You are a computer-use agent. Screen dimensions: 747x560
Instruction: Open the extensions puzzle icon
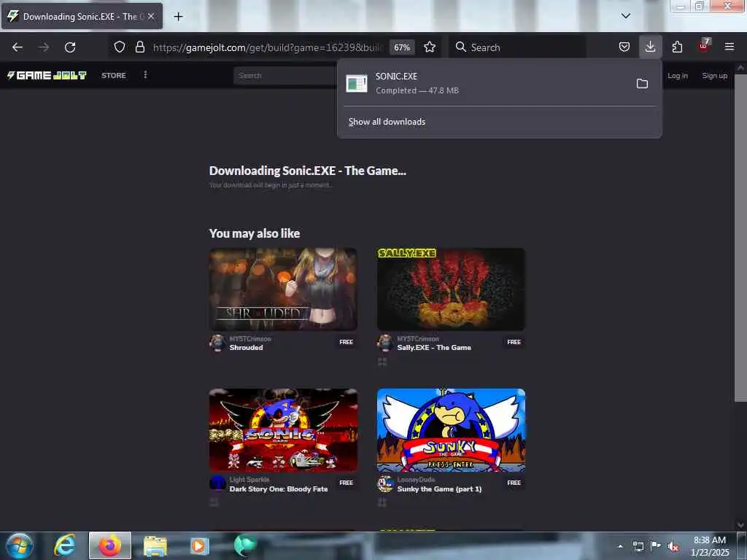677,47
